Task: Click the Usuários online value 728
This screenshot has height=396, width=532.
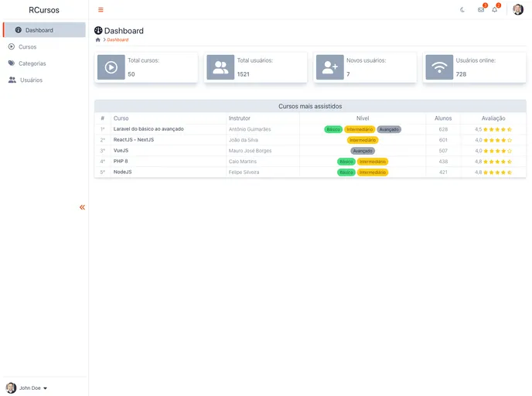Action: pos(461,74)
